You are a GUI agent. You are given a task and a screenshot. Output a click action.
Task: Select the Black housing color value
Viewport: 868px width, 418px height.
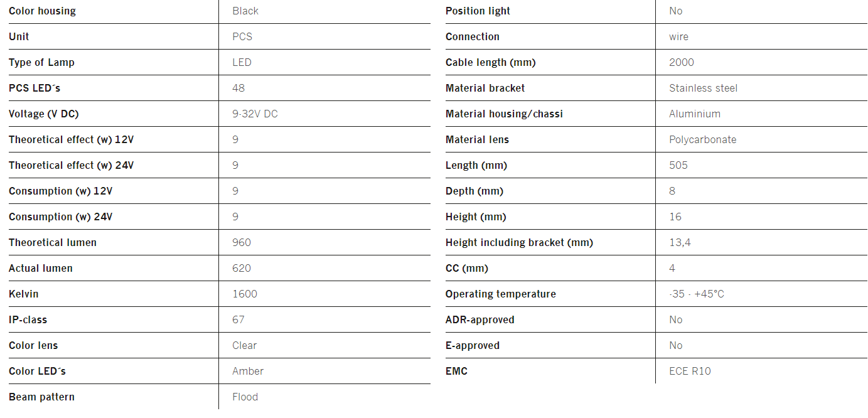245,11
